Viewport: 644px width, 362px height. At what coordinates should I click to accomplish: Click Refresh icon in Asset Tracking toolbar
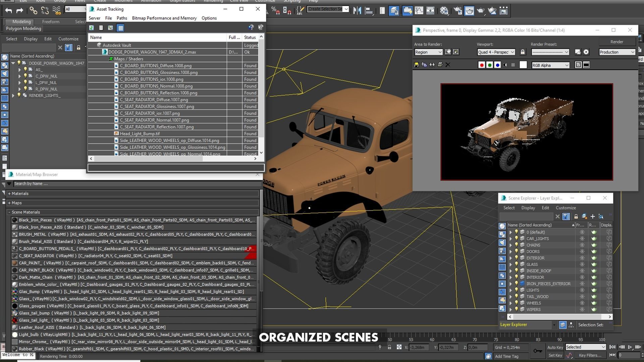92,28
